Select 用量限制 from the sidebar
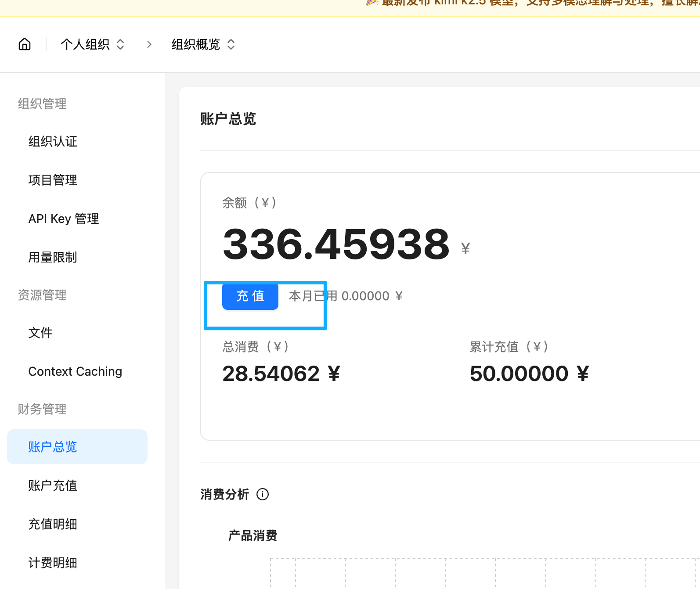The image size is (700, 589). (x=53, y=257)
